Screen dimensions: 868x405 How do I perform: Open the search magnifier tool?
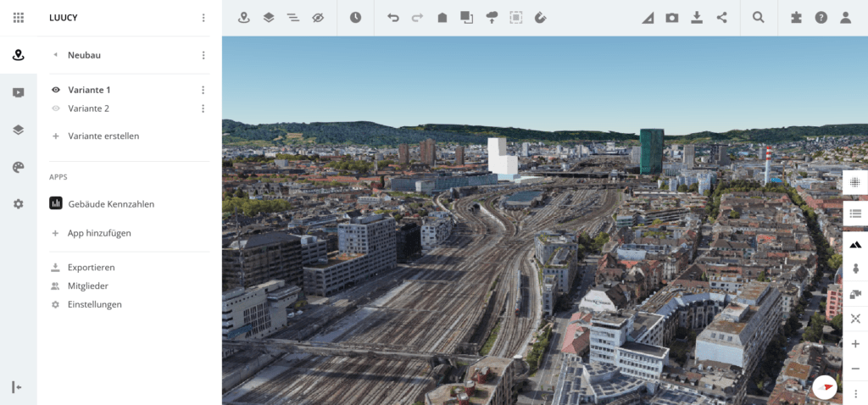point(759,17)
